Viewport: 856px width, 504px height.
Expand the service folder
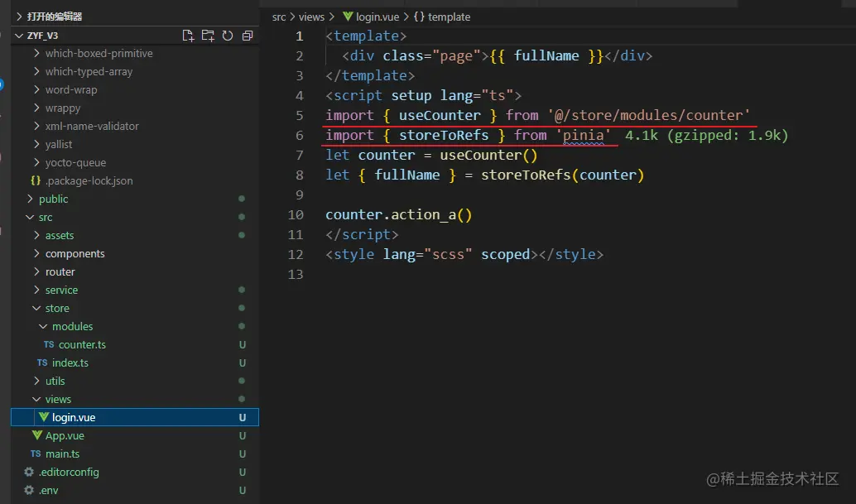pos(36,290)
